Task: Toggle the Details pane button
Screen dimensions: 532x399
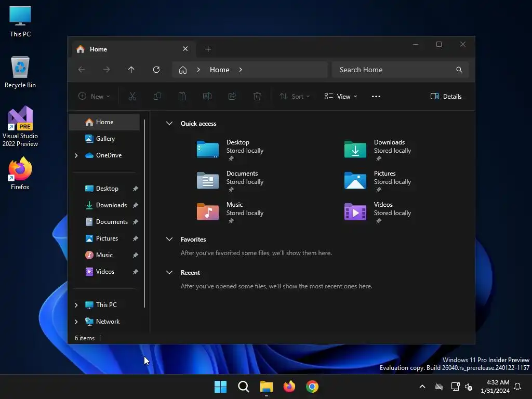Action: pyautogui.click(x=446, y=96)
